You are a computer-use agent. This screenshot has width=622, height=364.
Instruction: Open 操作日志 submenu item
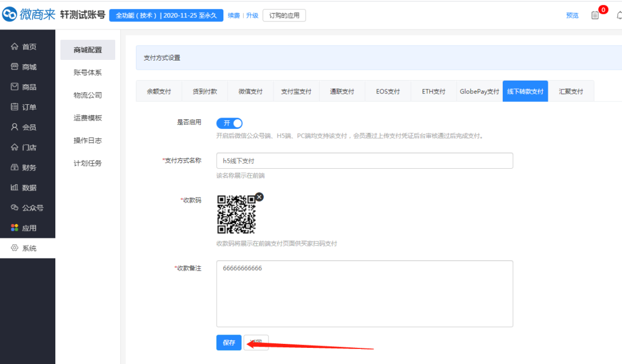88,141
